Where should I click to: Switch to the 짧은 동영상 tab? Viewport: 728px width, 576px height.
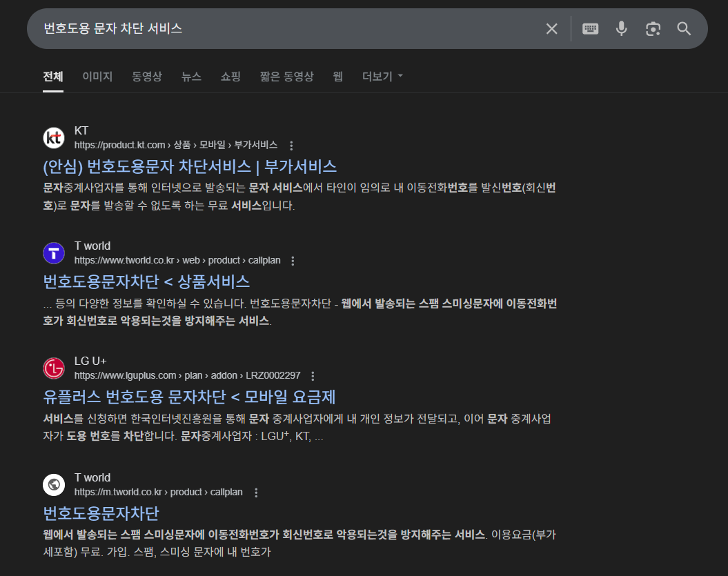coord(286,77)
